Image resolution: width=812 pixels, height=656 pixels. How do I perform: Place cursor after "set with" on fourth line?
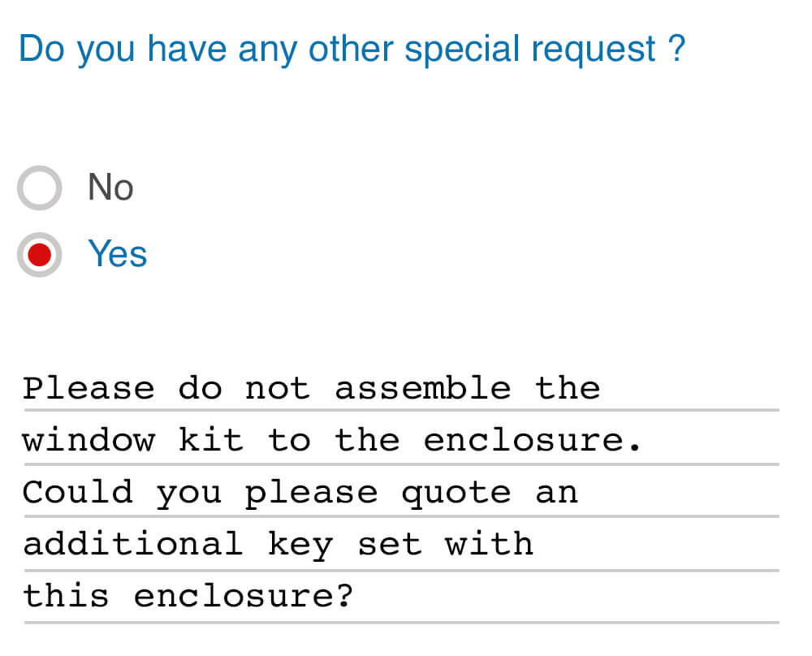535,544
